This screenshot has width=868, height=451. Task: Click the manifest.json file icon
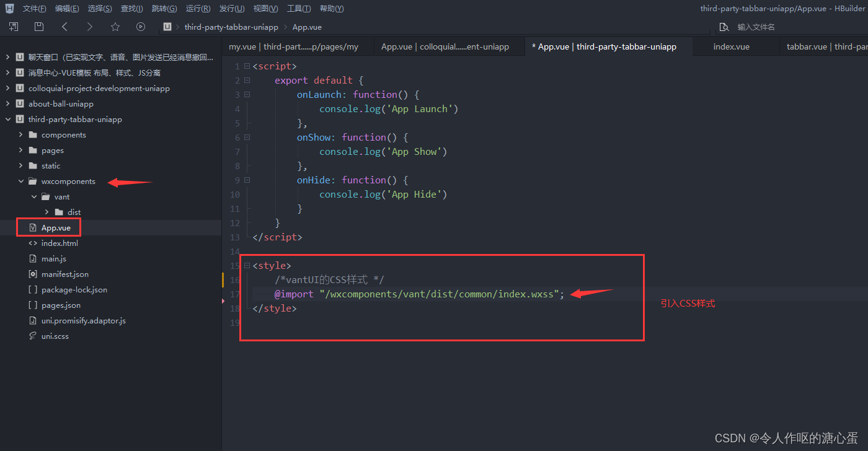coord(33,274)
